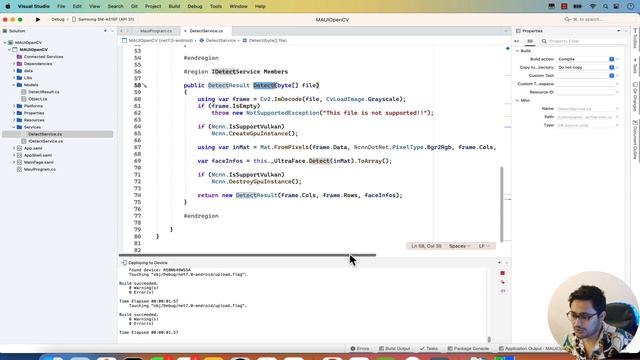Select the DetectService.cs editor tab
This screenshot has width=640, height=360.
[206, 31]
